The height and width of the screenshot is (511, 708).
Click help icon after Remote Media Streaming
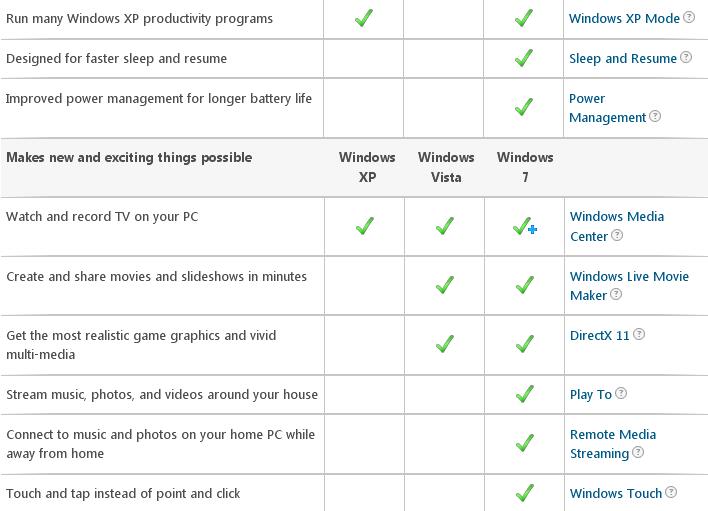638,453
